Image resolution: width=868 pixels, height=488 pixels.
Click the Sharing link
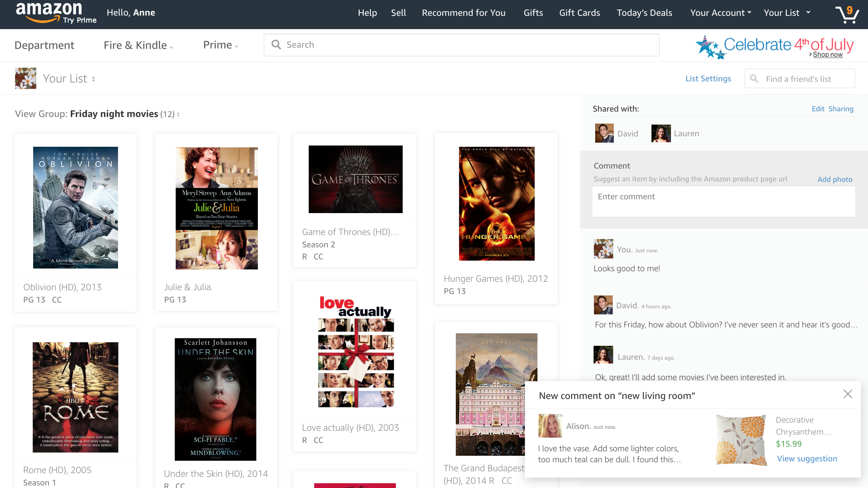pyautogui.click(x=841, y=109)
